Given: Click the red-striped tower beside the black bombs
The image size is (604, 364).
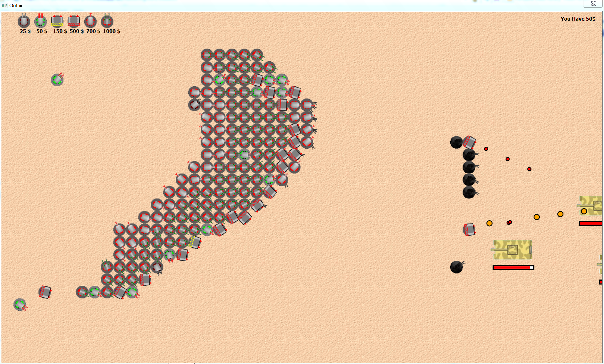Looking at the screenshot, I should (469, 141).
